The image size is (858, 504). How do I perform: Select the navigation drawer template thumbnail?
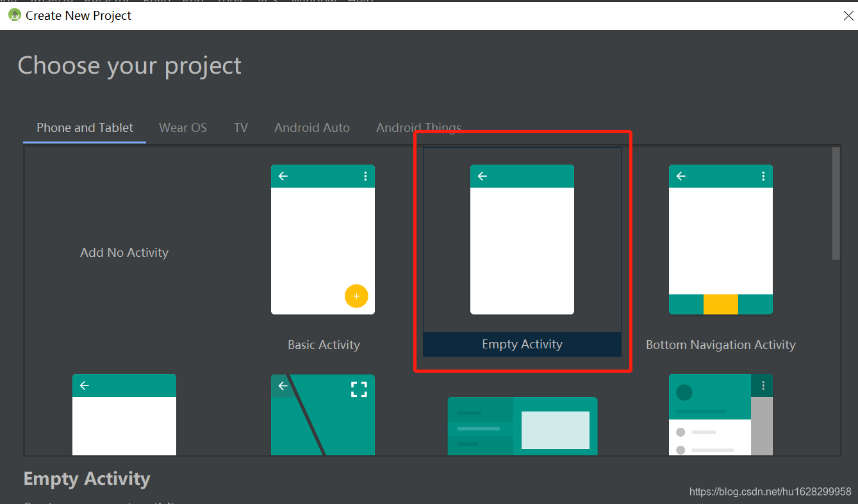(x=721, y=415)
